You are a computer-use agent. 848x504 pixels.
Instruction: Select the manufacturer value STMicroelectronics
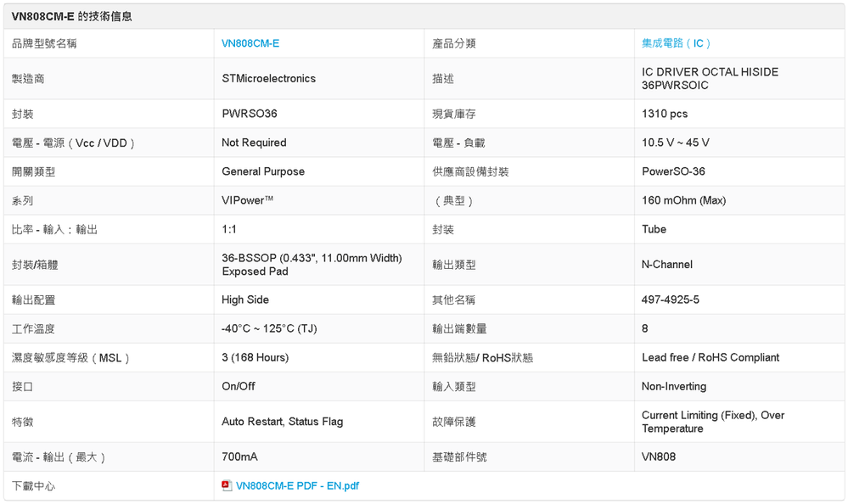click(x=269, y=78)
